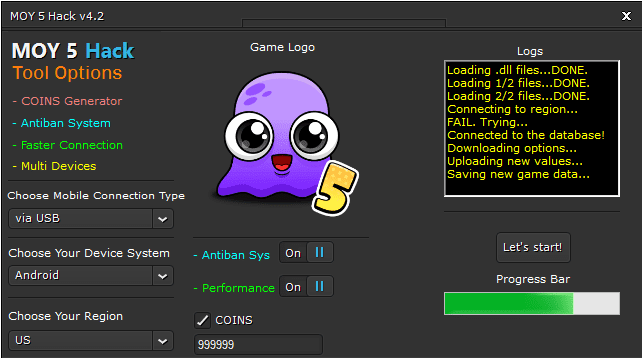Click the 'Choose Mobile Connection Type' label
644x360 pixels.
click(x=96, y=196)
